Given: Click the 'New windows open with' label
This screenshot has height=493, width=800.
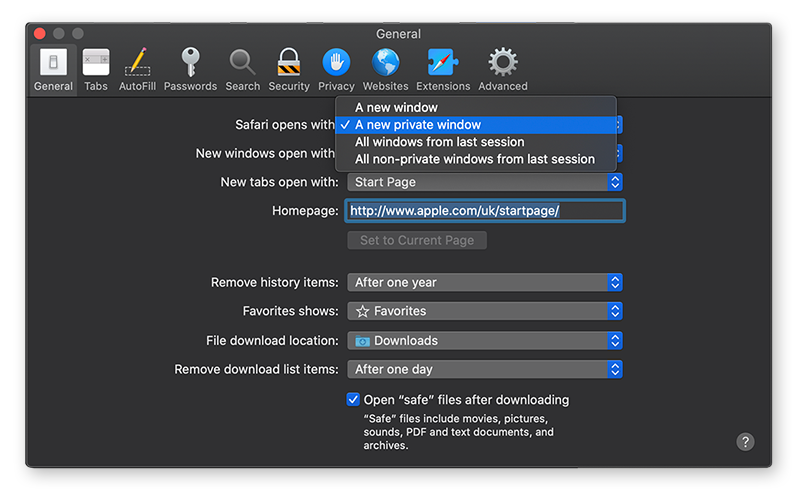Looking at the screenshot, I should 265,154.
